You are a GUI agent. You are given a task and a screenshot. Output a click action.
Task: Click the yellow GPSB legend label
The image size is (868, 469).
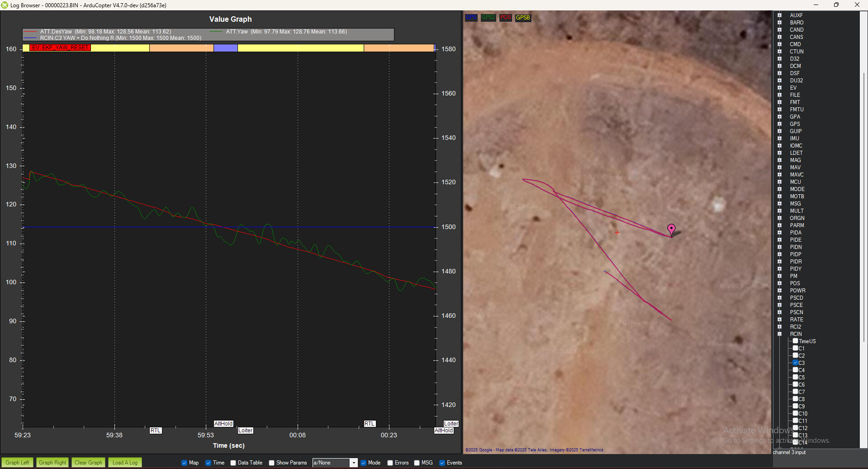click(x=523, y=18)
